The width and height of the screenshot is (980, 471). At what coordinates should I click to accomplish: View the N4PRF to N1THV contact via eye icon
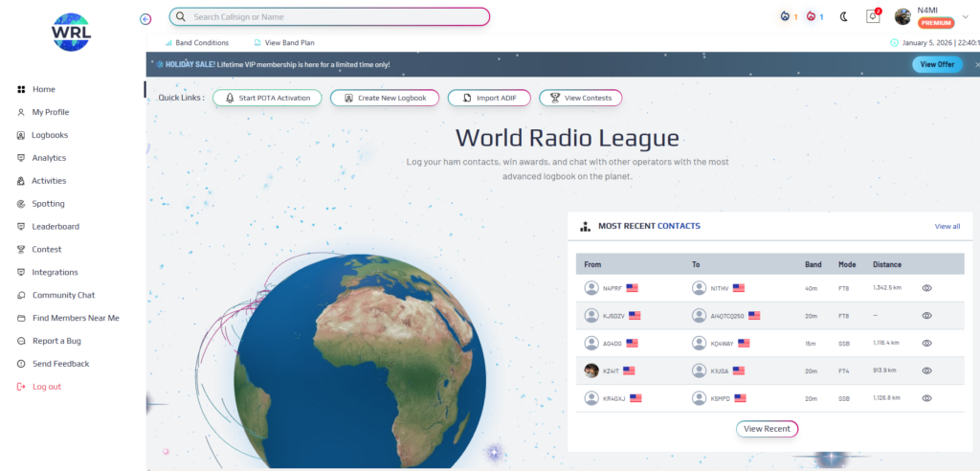[926, 288]
